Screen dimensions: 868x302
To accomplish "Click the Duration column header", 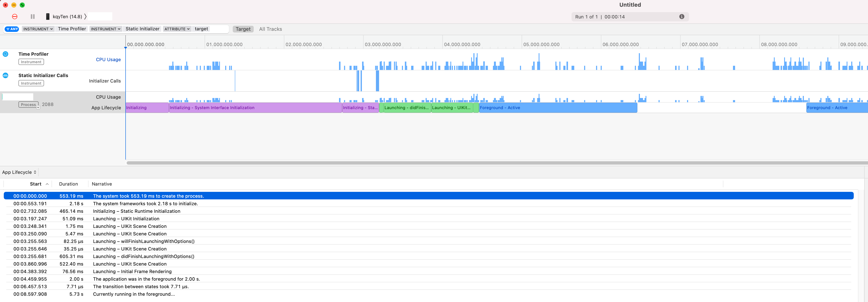I will point(68,184).
